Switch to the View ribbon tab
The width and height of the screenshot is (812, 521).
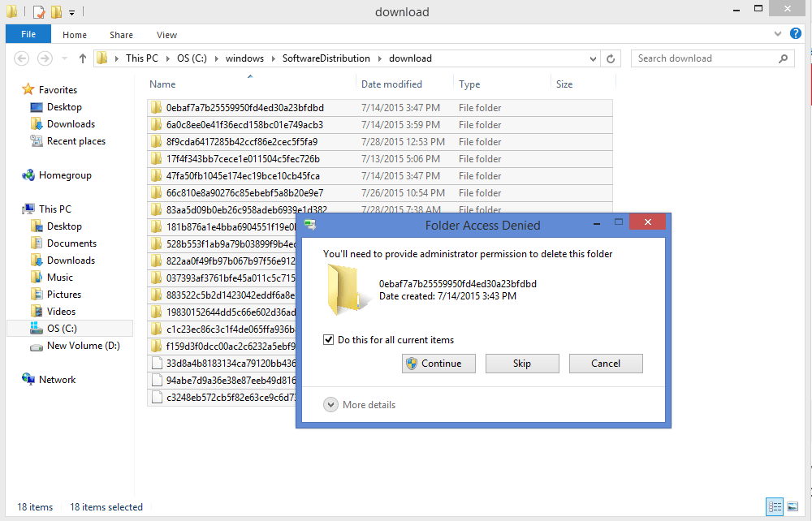pyautogui.click(x=166, y=35)
